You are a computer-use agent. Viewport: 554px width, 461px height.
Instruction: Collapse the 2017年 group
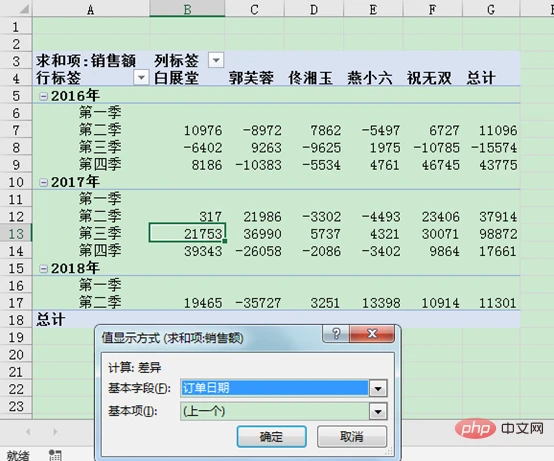[43, 182]
